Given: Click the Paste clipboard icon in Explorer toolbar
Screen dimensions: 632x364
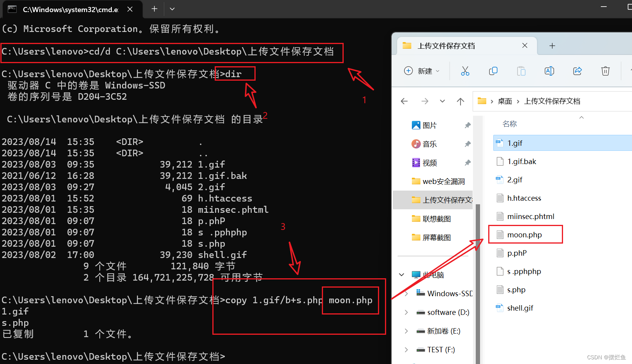Looking at the screenshot, I should pyautogui.click(x=521, y=71).
